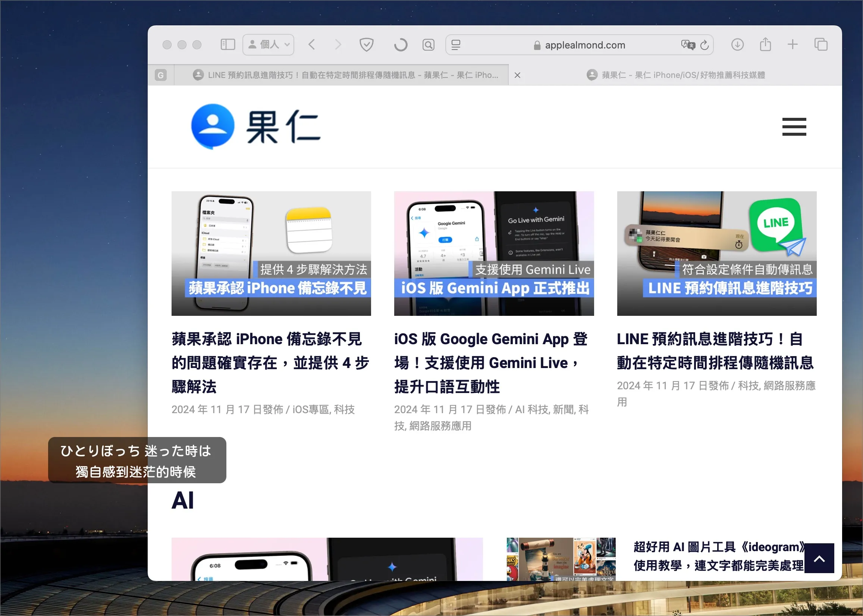Screen dimensions: 863x616
Task: Click 科技 category under 備忘錄 article
Action: (345, 410)
